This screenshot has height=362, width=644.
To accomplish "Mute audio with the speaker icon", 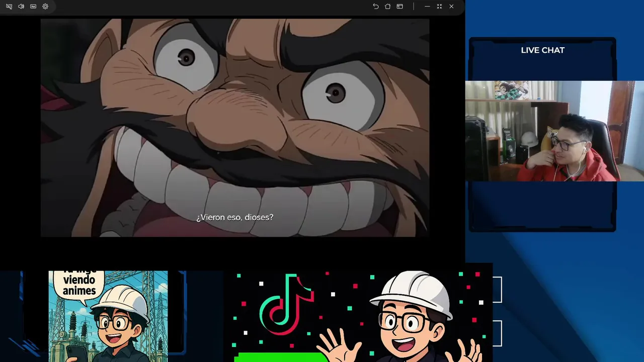I will pos(21,7).
